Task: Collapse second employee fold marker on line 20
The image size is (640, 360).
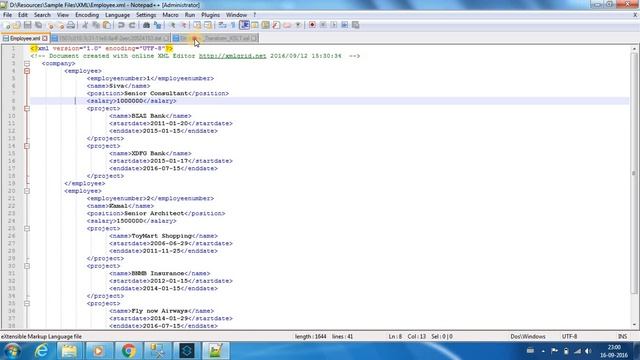Action: (27, 191)
